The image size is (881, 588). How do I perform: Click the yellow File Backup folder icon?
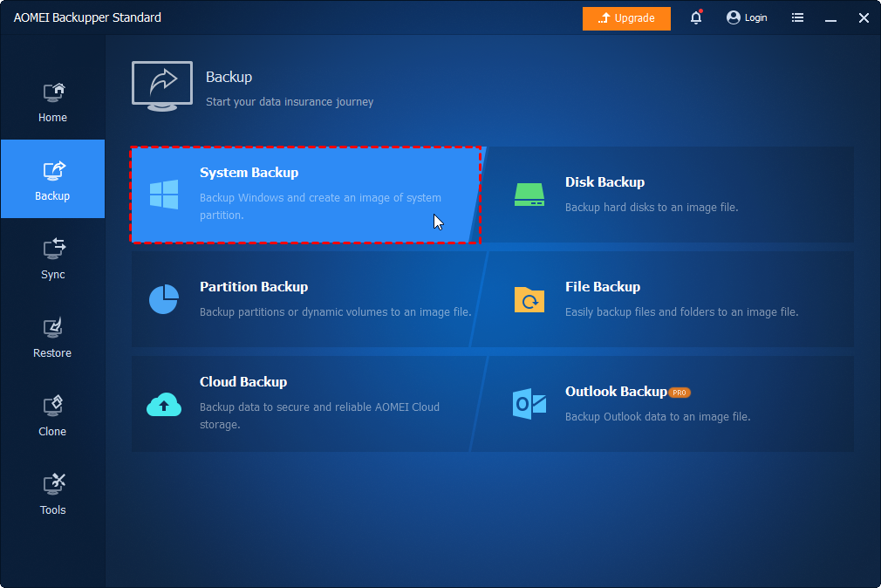(529, 299)
